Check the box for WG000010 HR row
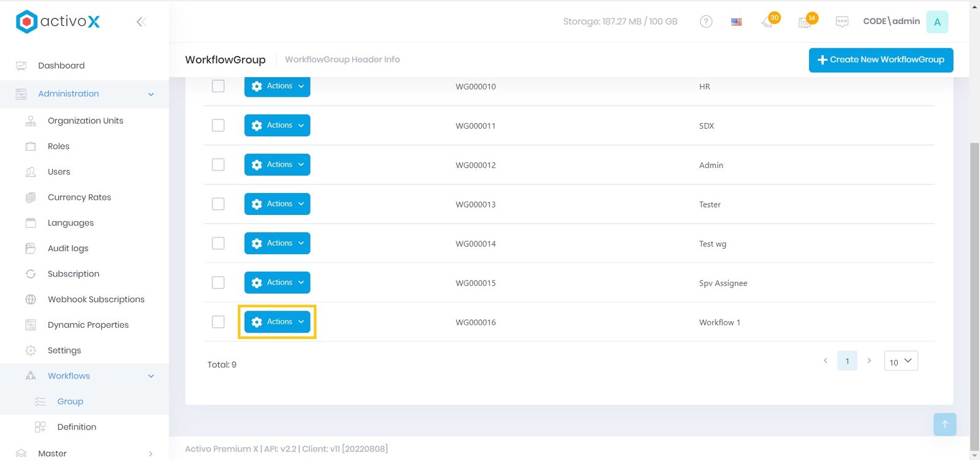The image size is (980, 460). [x=218, y=86]
